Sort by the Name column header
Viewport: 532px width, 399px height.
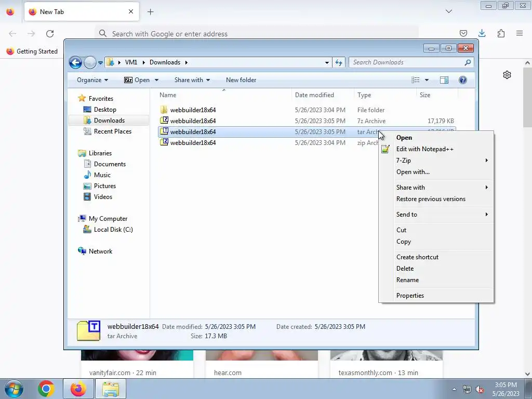[x=224, y=96]
